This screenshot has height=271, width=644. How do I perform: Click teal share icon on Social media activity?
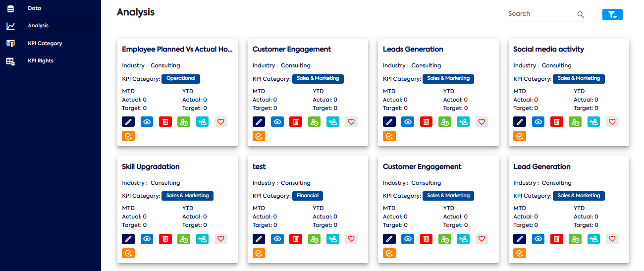[594, 122]
